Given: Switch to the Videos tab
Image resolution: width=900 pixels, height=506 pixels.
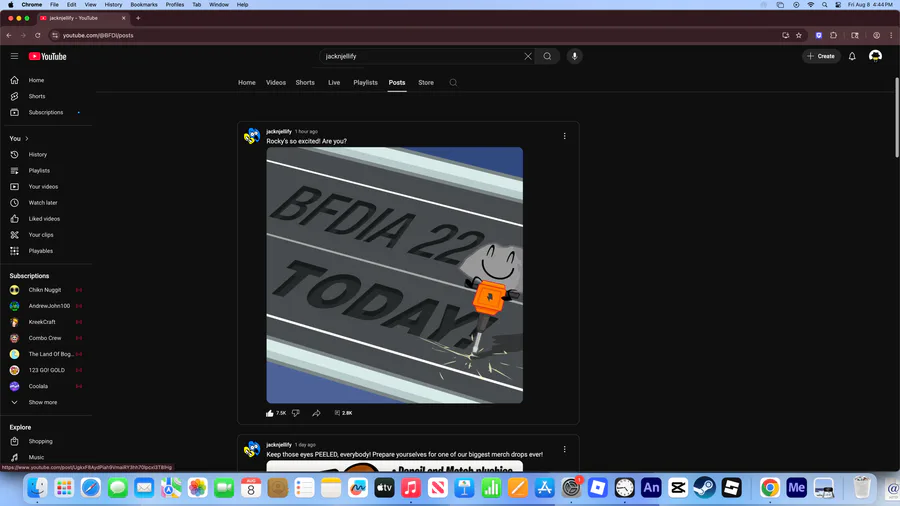Looking at the screenshot, I should pos(276,83).
